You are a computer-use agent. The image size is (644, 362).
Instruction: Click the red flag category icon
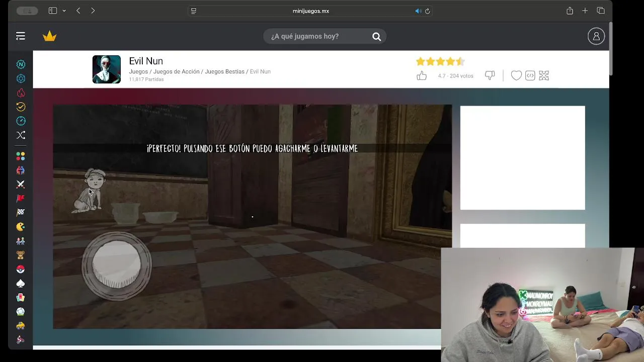[21, 199]
